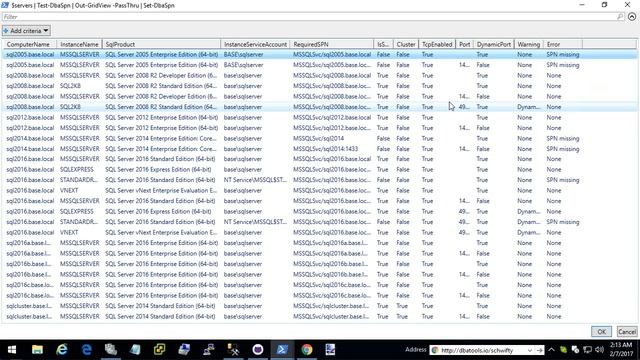This screenshot has width=640, height=360.
Task: Click the Cancel button
Action: (627, 331)
